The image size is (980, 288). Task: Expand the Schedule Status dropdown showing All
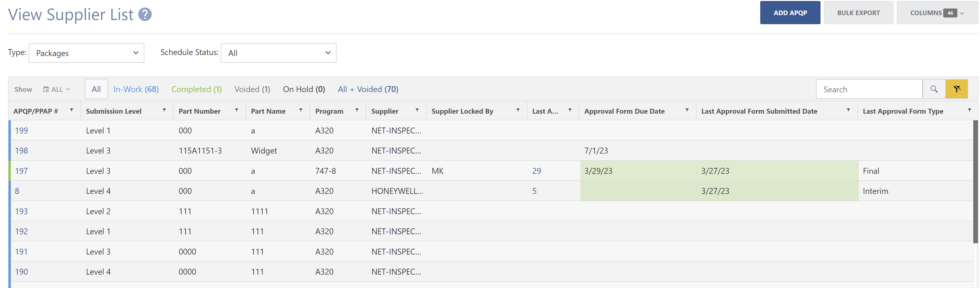(x=278, y=53)
